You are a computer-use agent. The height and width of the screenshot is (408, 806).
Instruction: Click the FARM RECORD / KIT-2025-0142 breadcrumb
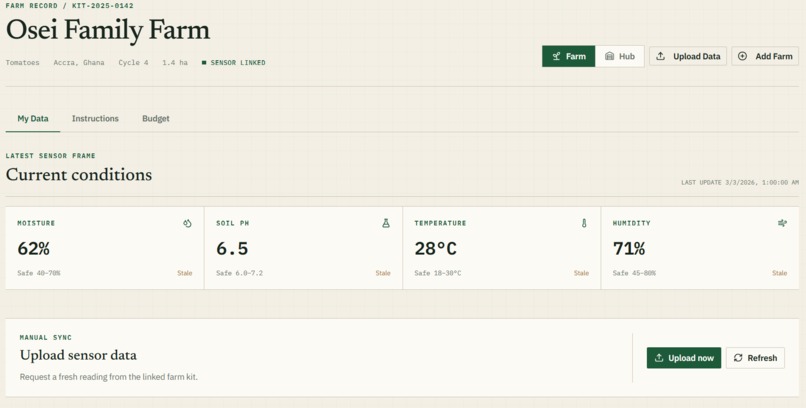pos(69,6)
